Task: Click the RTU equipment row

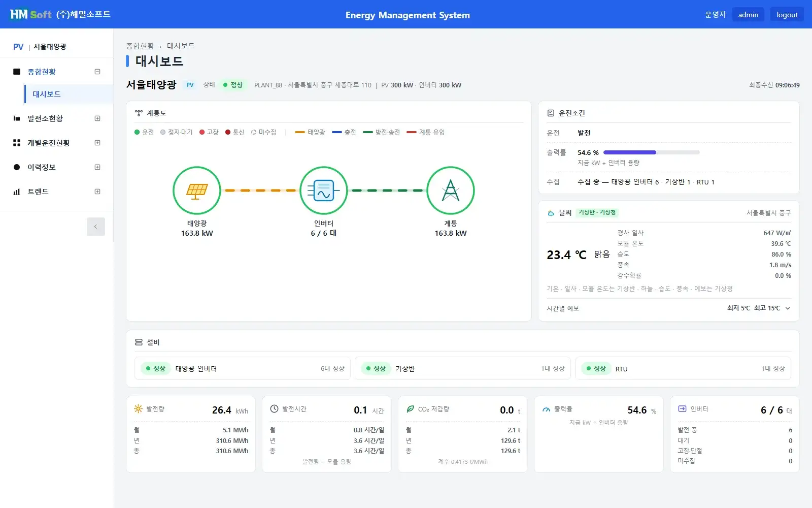Action: (683, 368)
